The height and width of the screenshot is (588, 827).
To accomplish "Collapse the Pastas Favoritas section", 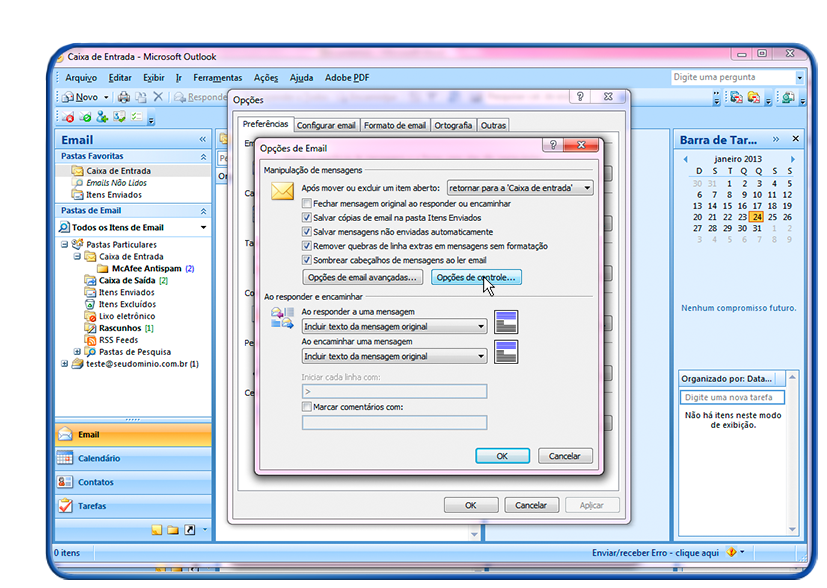I will tap(203, 157).
